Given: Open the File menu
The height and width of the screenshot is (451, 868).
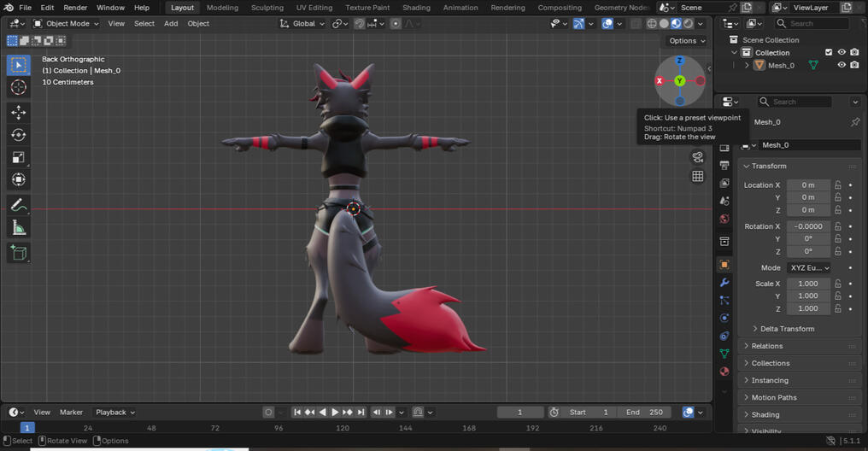Looking at the screenshot, I should coord(26,8).
